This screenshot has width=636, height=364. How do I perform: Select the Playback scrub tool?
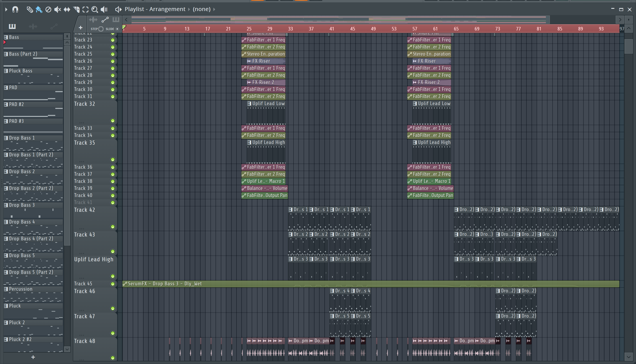pos(104,9)
